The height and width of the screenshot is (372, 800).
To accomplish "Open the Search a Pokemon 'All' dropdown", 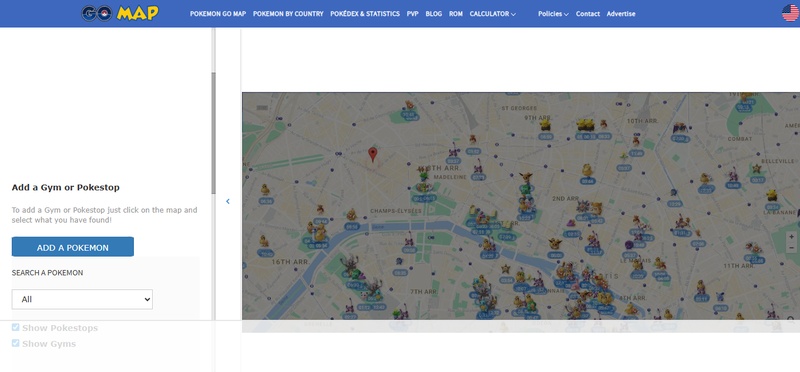I will 82,300.
